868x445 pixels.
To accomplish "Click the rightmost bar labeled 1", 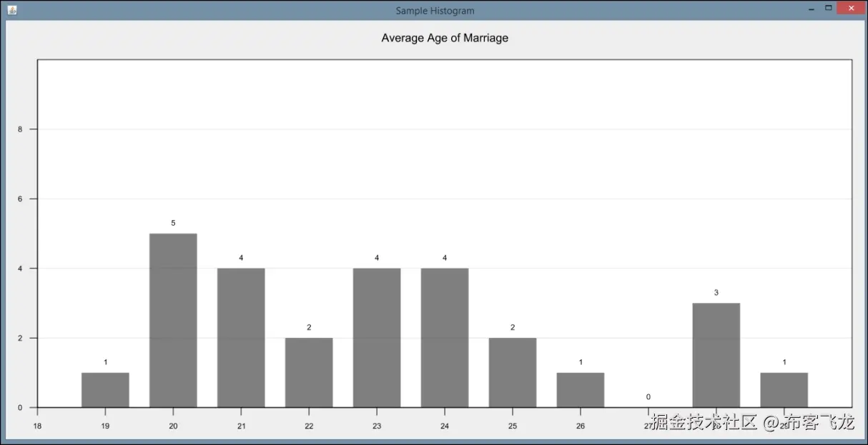I will [x=784, y=389].
